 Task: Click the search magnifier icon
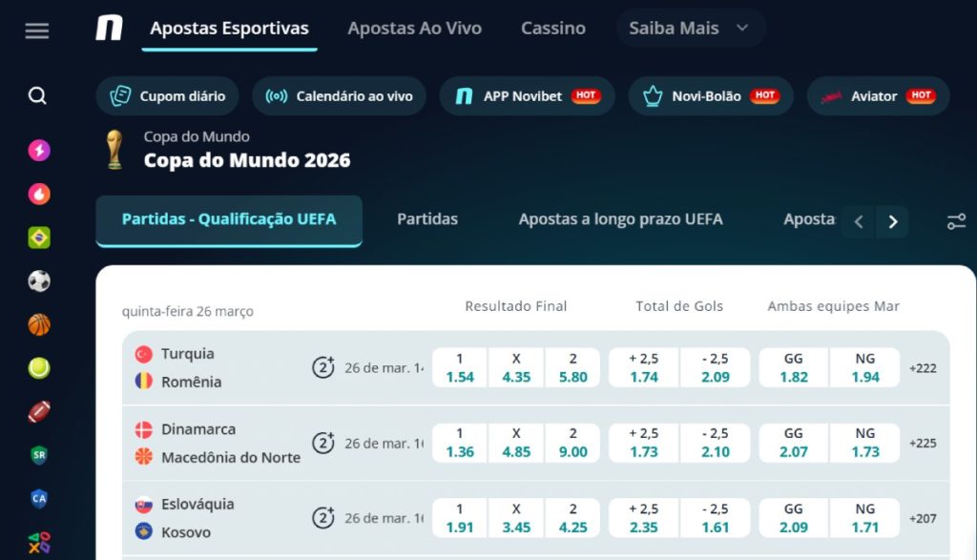coord(36,95)
